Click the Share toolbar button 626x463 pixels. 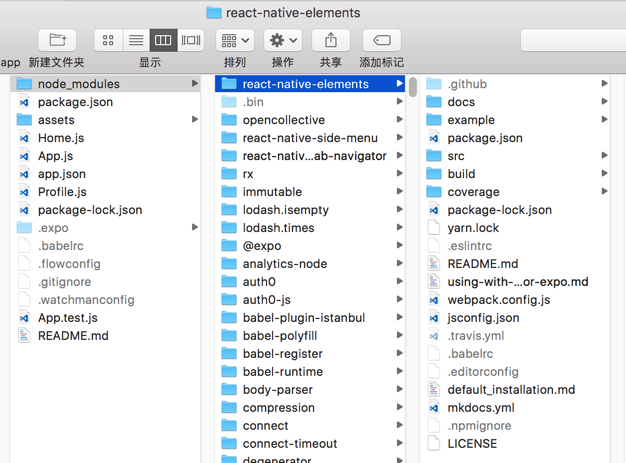coord(331,40)
